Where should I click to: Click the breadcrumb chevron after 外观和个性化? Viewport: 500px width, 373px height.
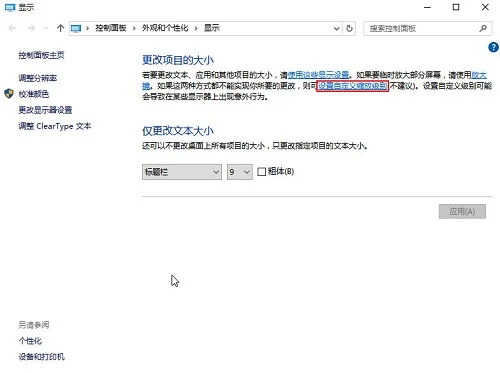[x=196, y=28]
